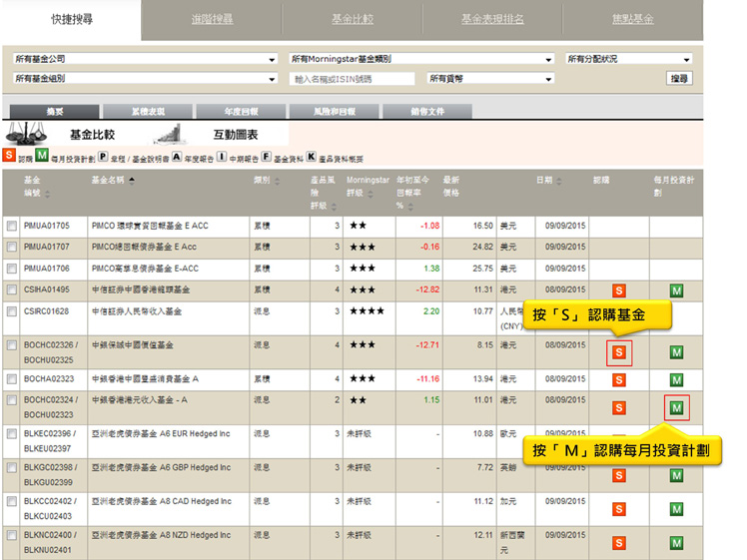This screenshot has width=747, height=560.
Task: Open 互動圖表 with the bar chart icon
Action: click(x=169, y=134)
